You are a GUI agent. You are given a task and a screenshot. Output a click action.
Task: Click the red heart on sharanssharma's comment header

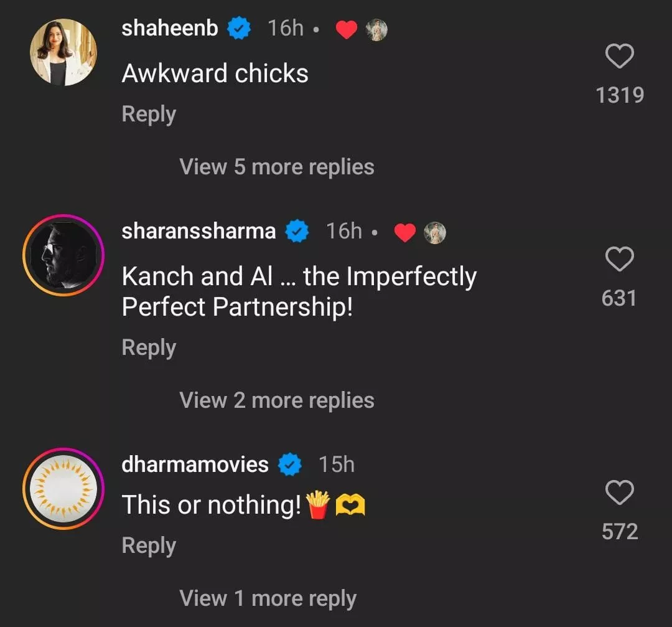pyautogui.click(x=404, y=233)
